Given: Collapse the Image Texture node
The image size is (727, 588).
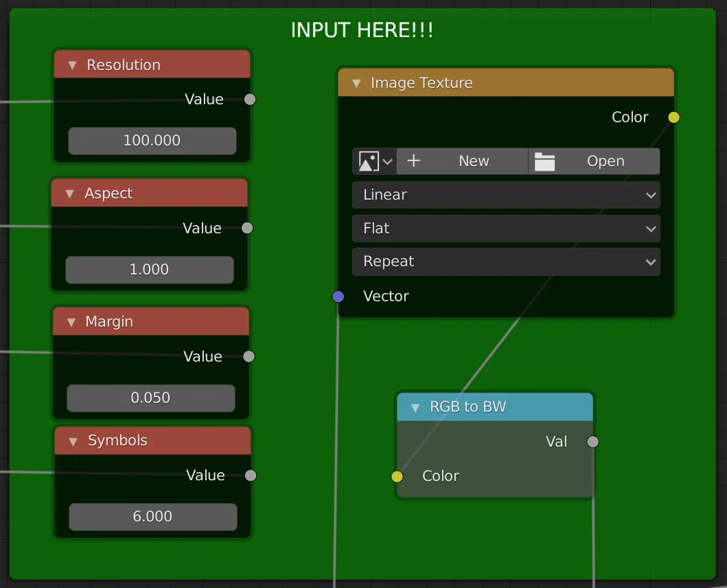Looking at the screenshot, I should (356, 82).
